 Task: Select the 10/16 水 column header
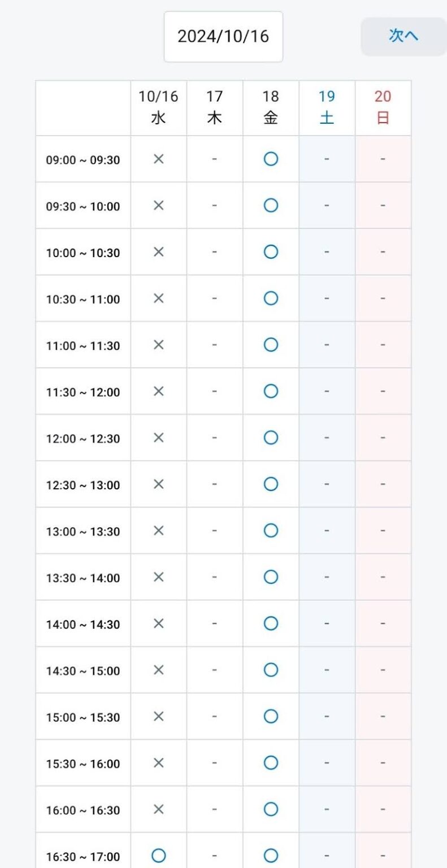click(159, 107)
